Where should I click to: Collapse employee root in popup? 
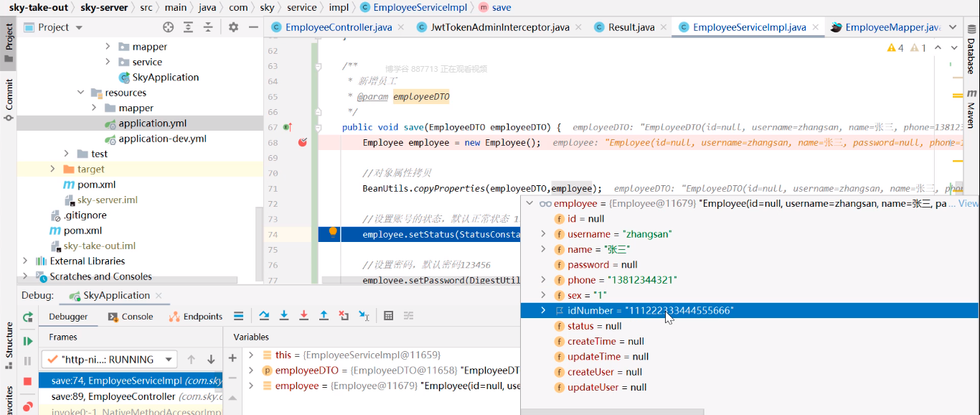(529, 203)
